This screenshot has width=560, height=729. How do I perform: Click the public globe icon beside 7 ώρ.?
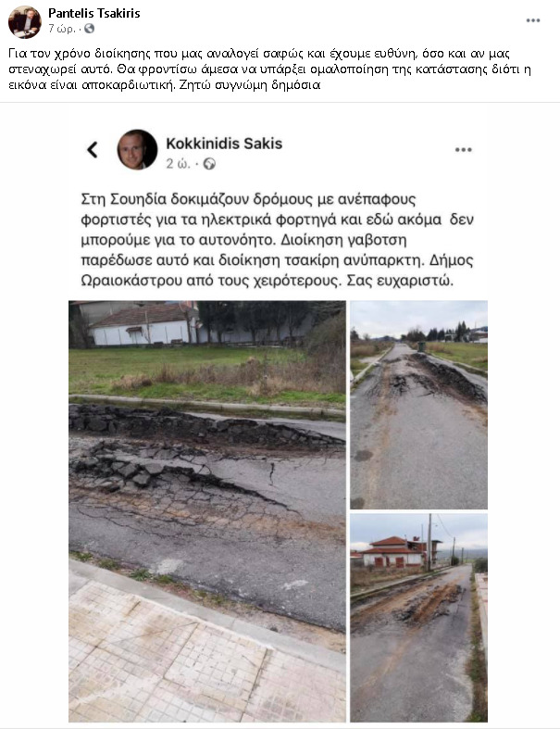coord(89,29)
